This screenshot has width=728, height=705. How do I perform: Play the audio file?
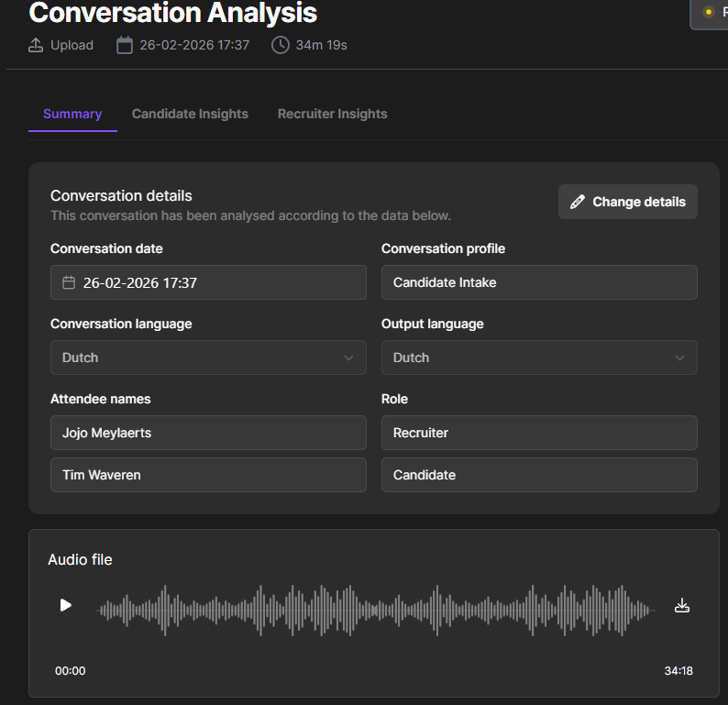coord(65,605)
